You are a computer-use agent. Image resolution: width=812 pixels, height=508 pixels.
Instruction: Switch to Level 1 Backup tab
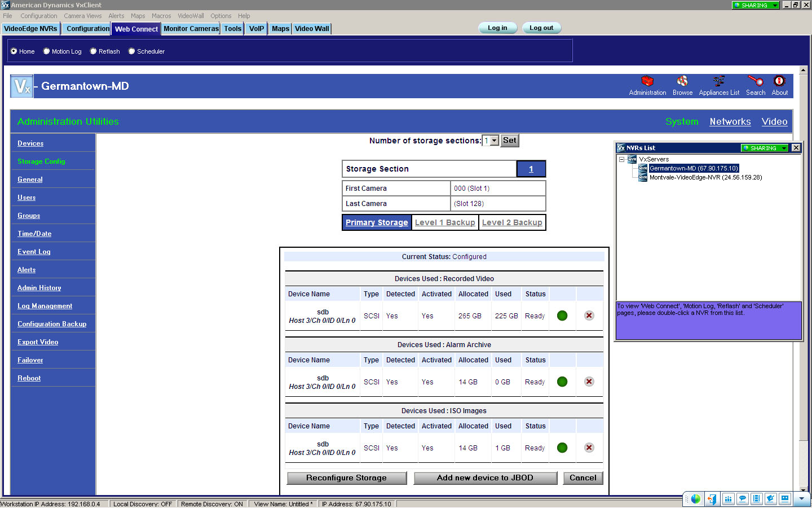pos(445,222)
